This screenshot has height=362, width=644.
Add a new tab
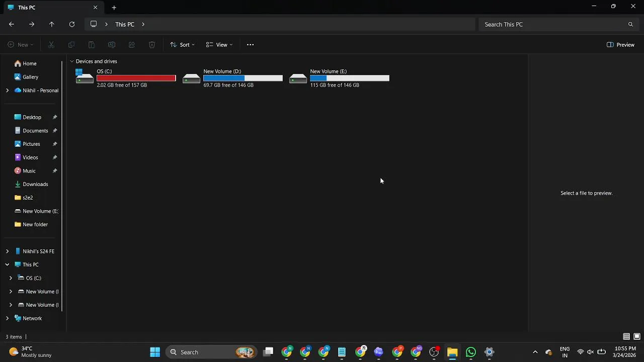(114, 8)
